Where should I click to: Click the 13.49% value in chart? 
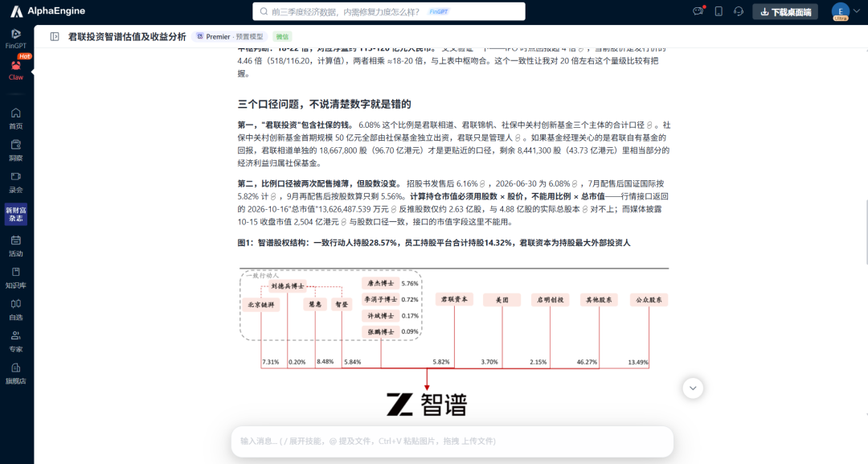(637, 362)
